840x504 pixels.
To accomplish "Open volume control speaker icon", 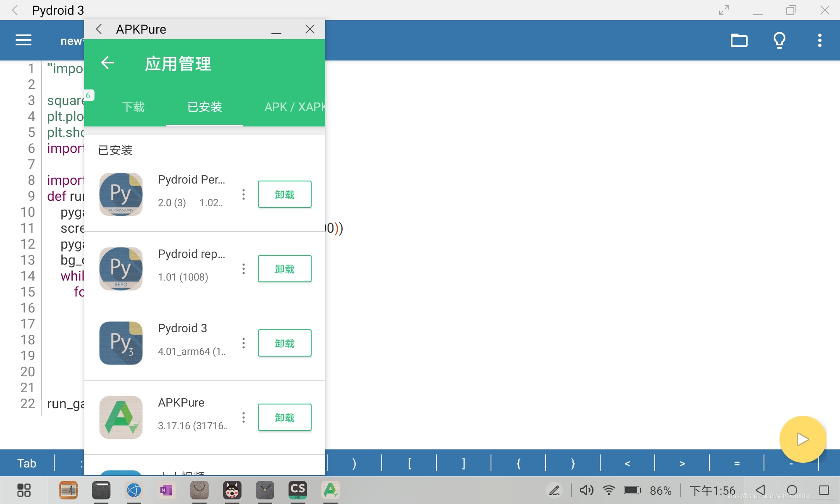I will click(x=586, y=490).
